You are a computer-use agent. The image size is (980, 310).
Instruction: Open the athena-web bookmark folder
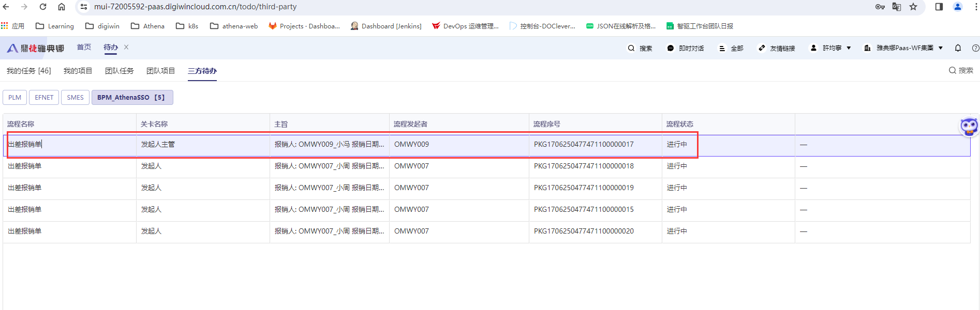point(234,26)
